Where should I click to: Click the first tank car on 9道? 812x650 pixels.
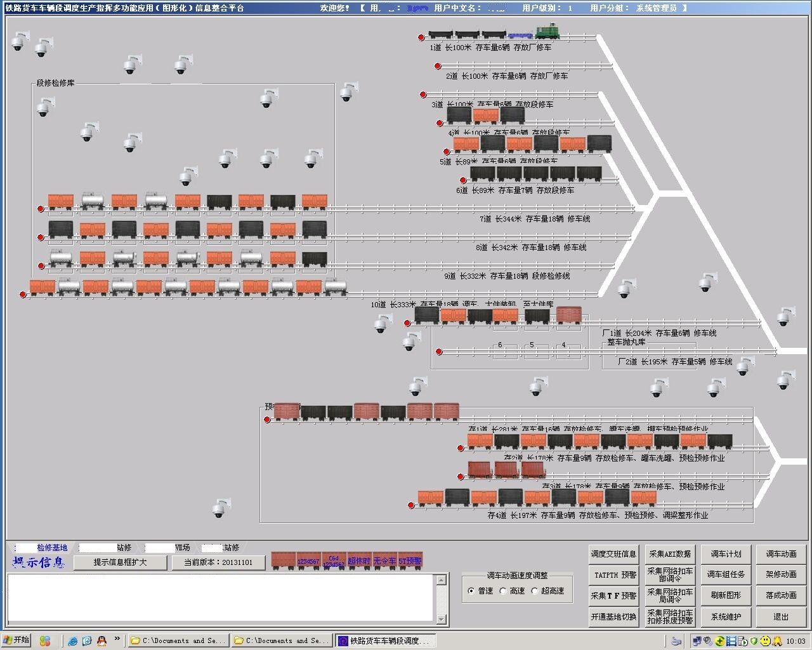pyautogui.click(x=61, y=258)
